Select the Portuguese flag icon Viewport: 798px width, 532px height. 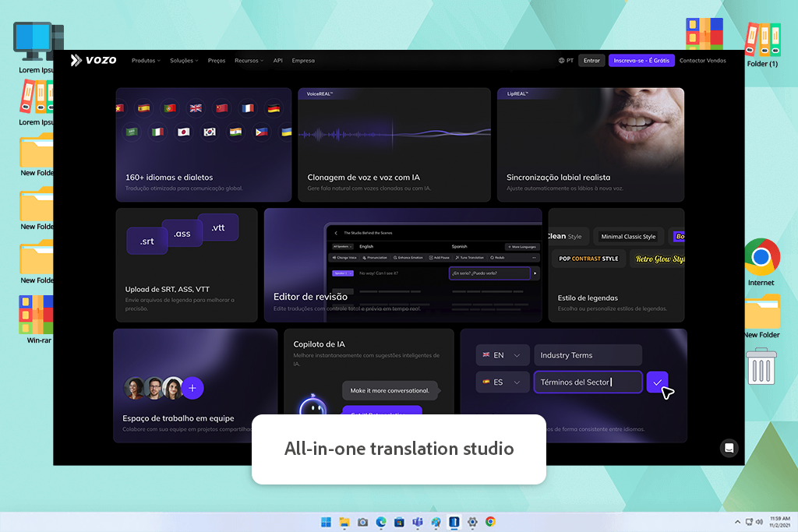coord(169,107)
